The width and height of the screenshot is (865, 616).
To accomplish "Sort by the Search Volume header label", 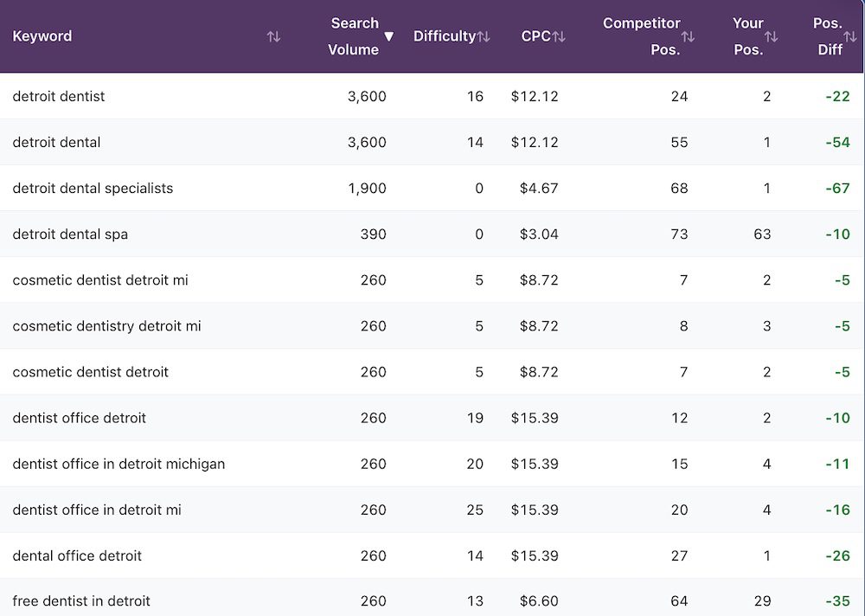I will pyautogui.click(x=354, y=36).
